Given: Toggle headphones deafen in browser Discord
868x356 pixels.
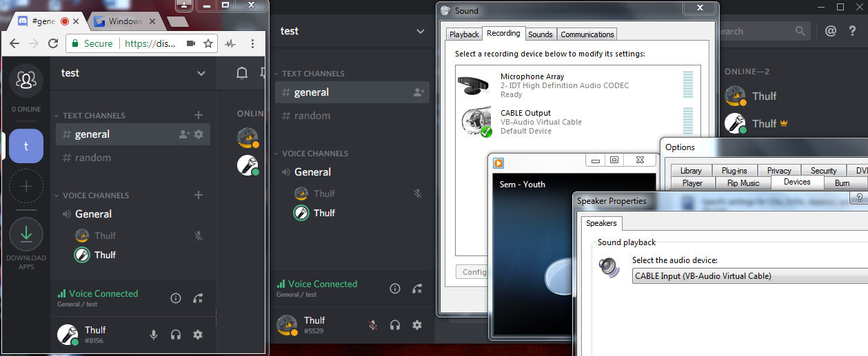Looking at the screenshot, I should click(x=176, y=335).
